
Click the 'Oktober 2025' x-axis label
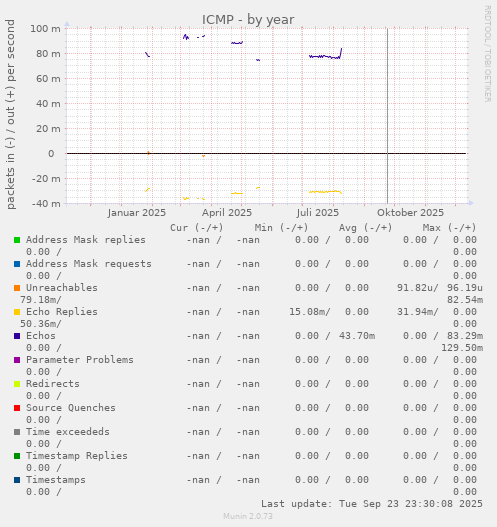coord(410,213)
